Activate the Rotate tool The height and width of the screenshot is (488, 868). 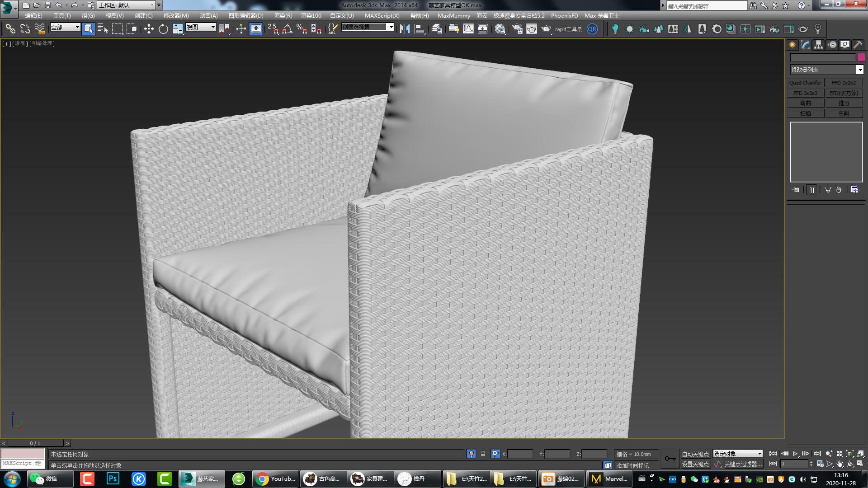click(163, 29)
